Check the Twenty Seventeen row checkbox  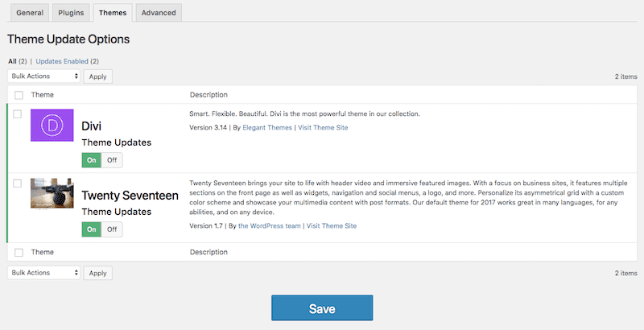pyautogui.click(x=17, y=184)
